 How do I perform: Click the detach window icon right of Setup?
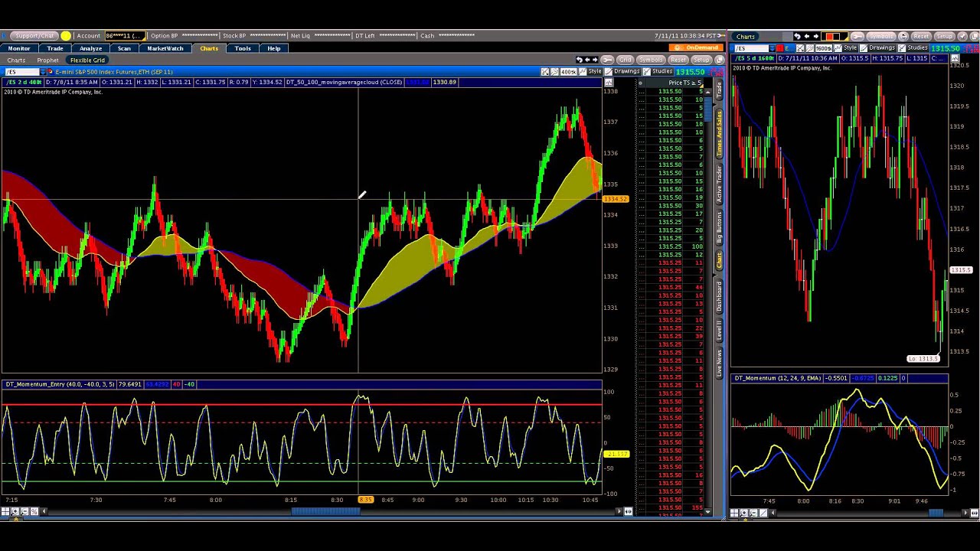click(x=720, y=60)
